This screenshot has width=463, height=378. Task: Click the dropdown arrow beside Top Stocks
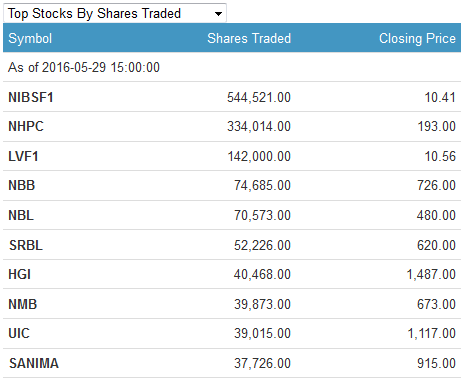(218, 14)
